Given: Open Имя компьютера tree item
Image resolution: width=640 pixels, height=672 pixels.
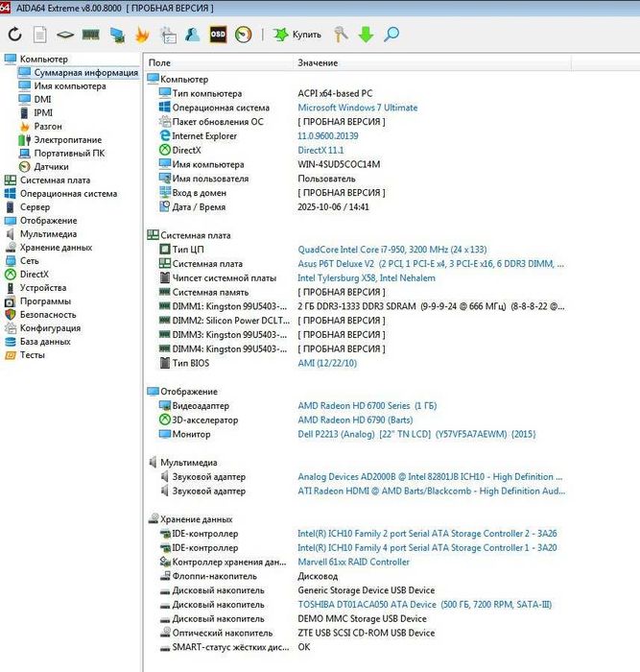Looking at the screenshot, I should 70,86.
